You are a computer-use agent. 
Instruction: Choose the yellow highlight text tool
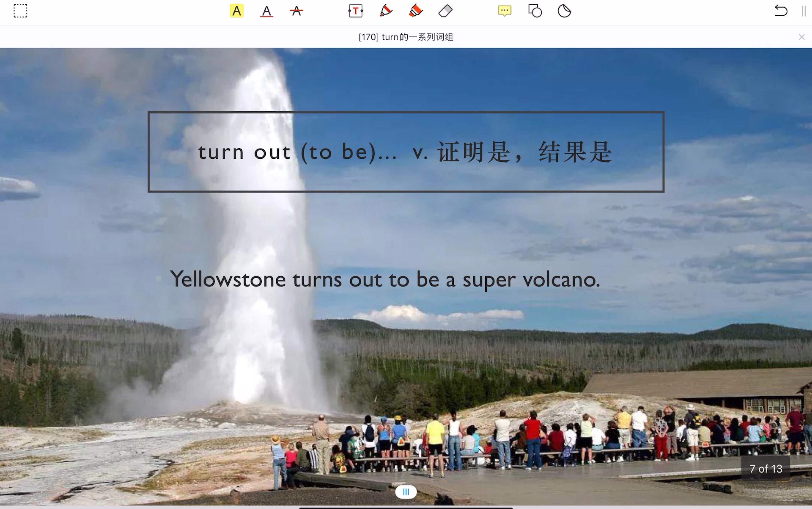pos(237,11)
